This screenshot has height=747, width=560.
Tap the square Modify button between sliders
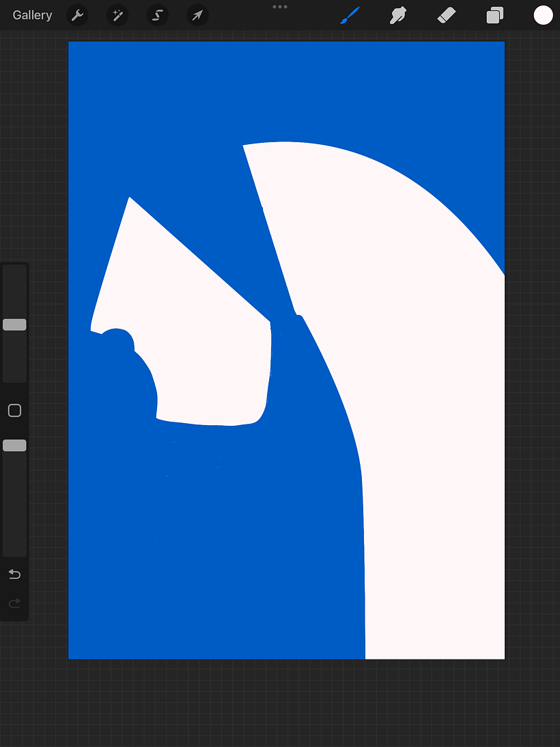14,410
